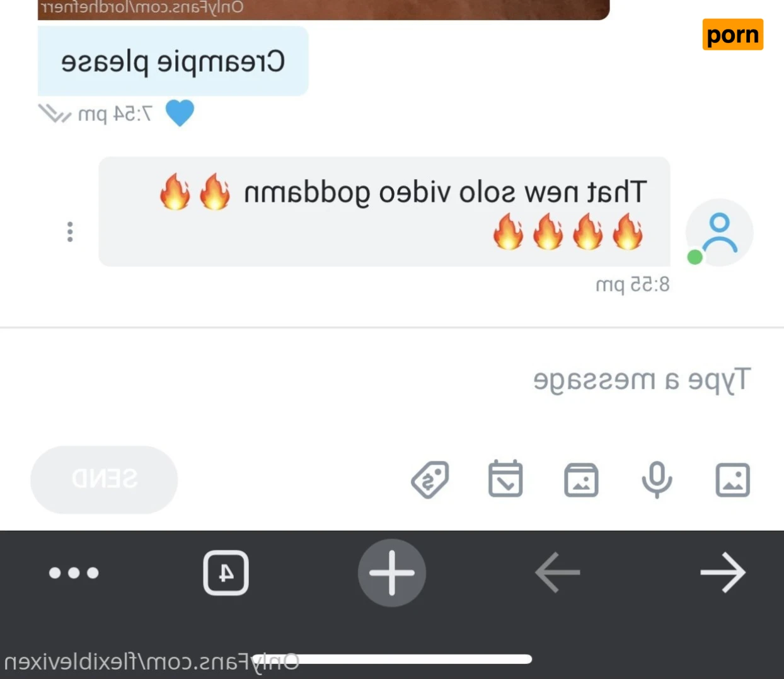784x679 pixels.
Task: Select the gray fire emoji message bubble
Action: [x=384, y=212]
